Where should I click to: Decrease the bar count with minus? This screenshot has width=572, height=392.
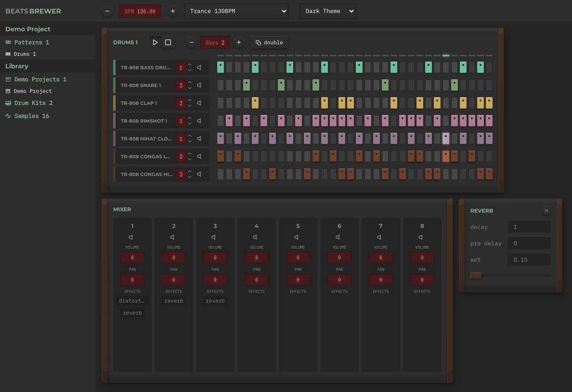pos(191,42)
